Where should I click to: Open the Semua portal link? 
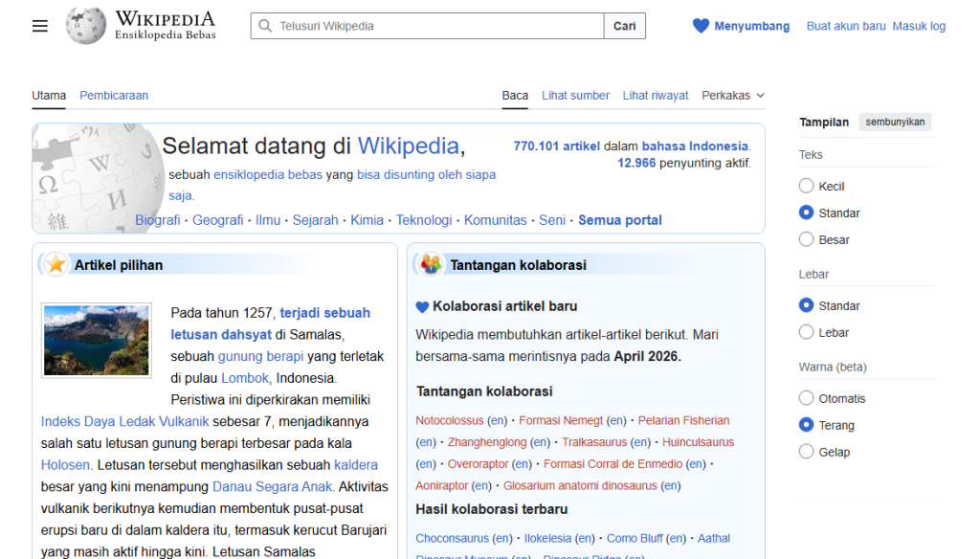pyautogui.click(x=620, y=219)
